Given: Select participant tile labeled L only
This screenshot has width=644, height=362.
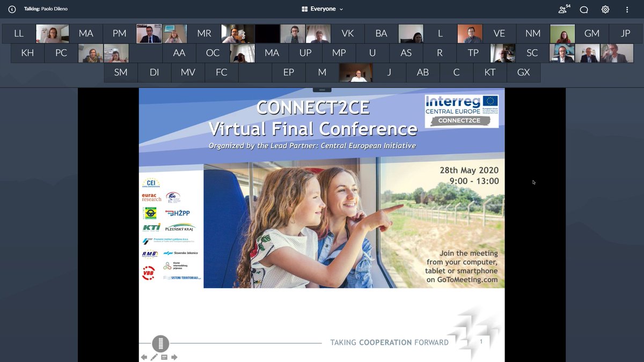Looking at the screenshot, I should coord(440,33).
